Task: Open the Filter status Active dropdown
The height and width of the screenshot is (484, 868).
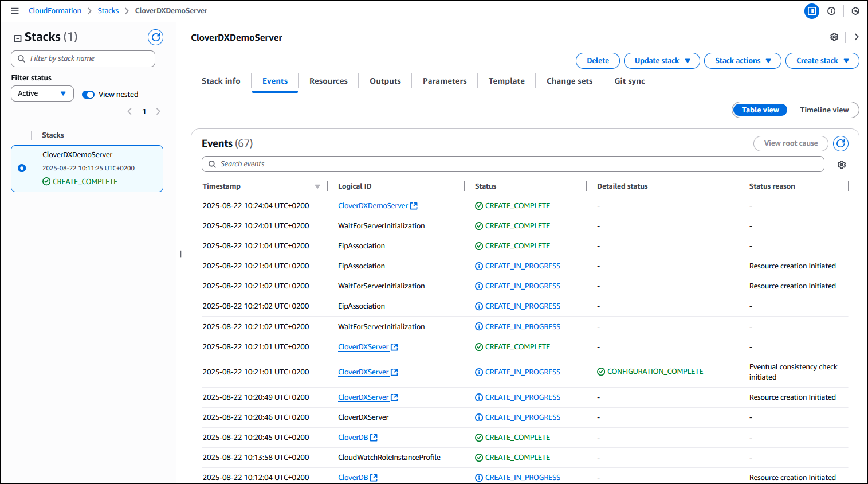Action: pyautogui.click(x=42, y=93)
